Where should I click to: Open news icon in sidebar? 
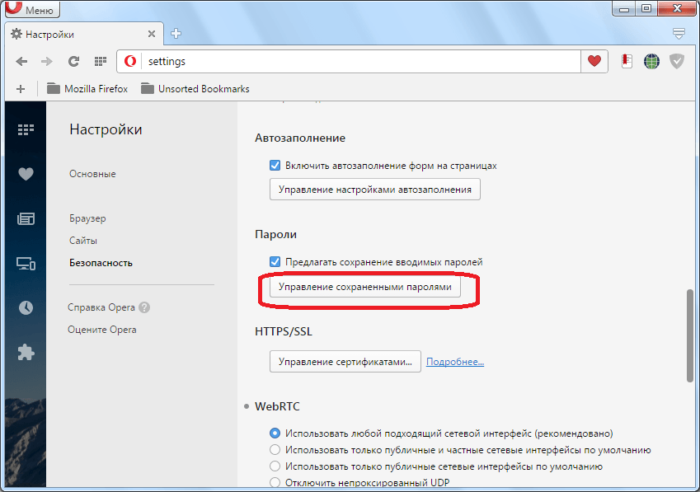tap(25, 219)
